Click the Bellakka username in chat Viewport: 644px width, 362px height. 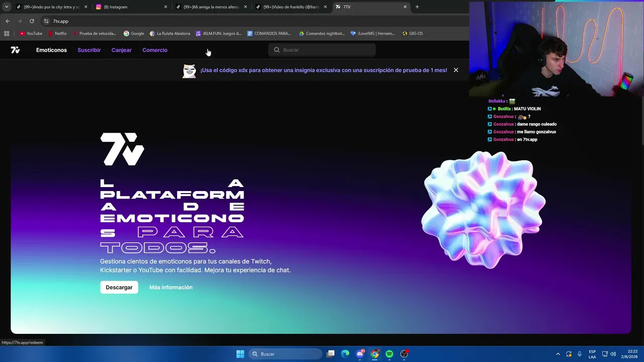pos(497,102)
